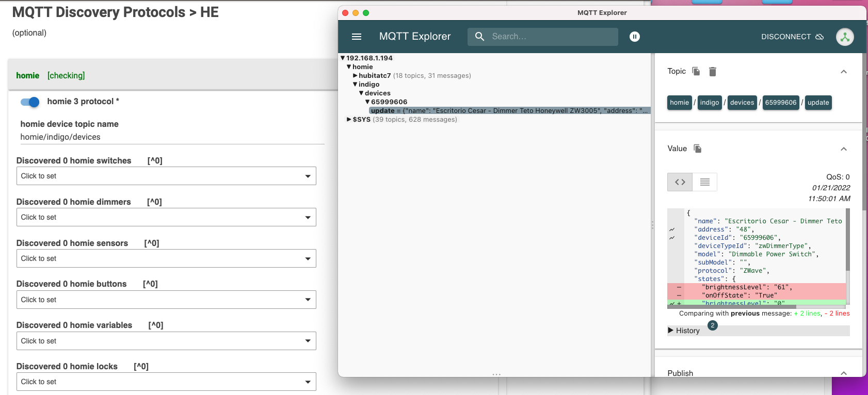Click the sidebar resize handle dots

point(652,225)
